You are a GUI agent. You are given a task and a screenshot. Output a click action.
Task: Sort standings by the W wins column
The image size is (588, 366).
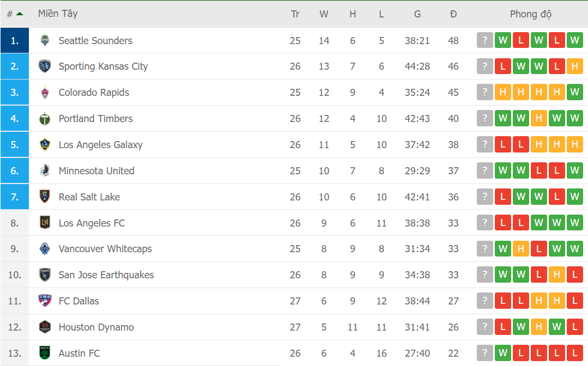point(324,14)
